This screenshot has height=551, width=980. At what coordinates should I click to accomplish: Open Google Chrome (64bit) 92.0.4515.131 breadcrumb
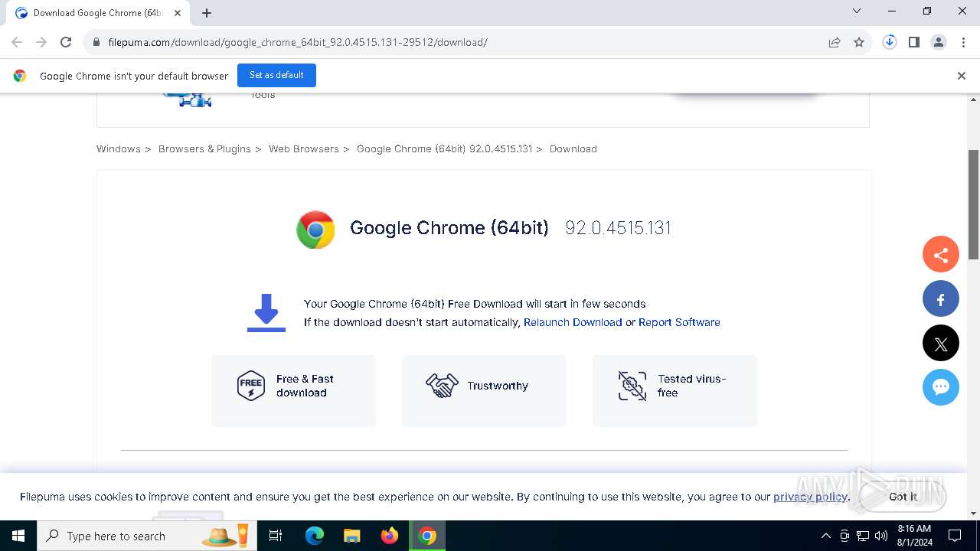click(444, 148)
